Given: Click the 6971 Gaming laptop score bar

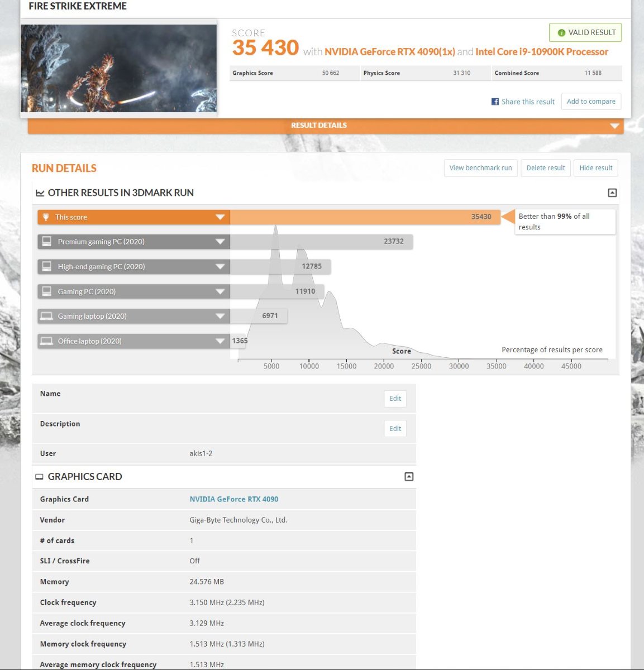Looking at the screenshot, I should pyautogui.click(x=259, y=316).
